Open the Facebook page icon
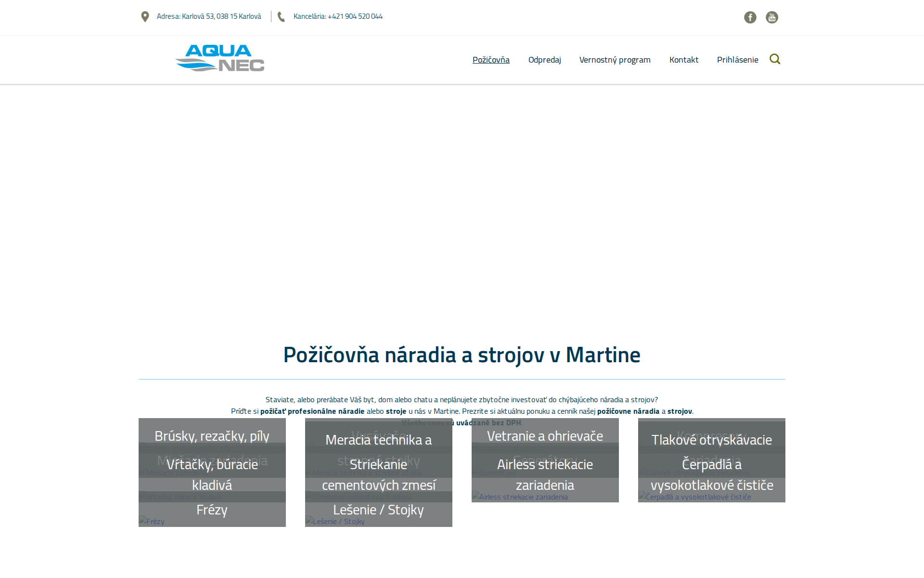Image resolution: width=924 pixels, height=578 pixels. pyautogui.click(x=750, y=17)
